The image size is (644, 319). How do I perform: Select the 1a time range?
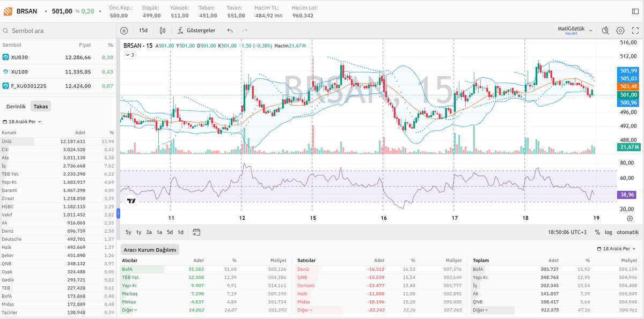159,232
